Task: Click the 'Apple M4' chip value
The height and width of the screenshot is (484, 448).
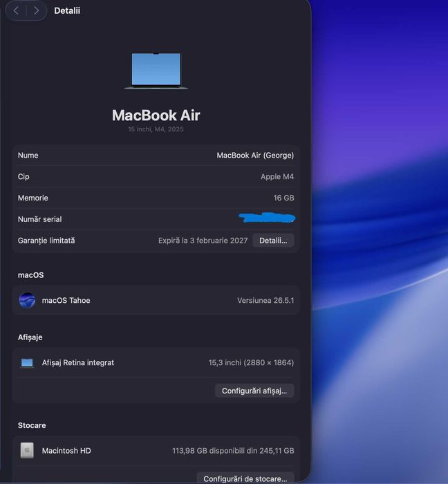Action: pyautogui.click(x=277, y=176)
